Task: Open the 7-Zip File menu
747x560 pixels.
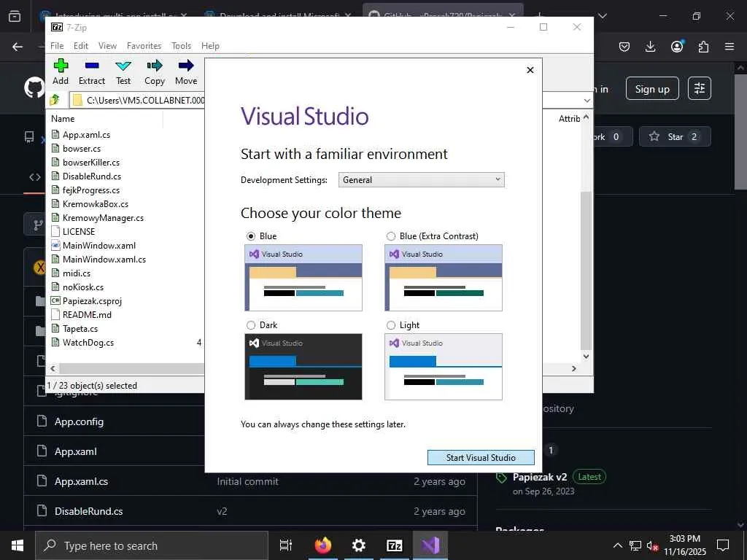Action: click(x=57, y=46)
